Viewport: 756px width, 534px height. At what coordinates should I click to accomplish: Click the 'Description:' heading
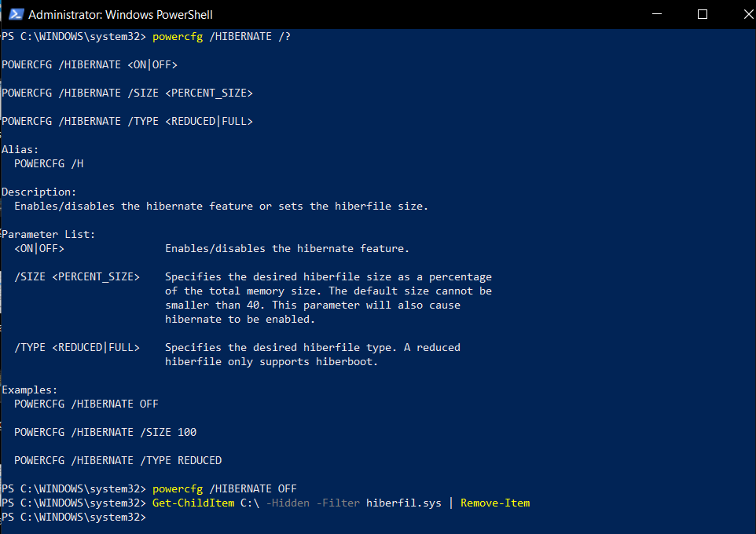click(39, 192)
